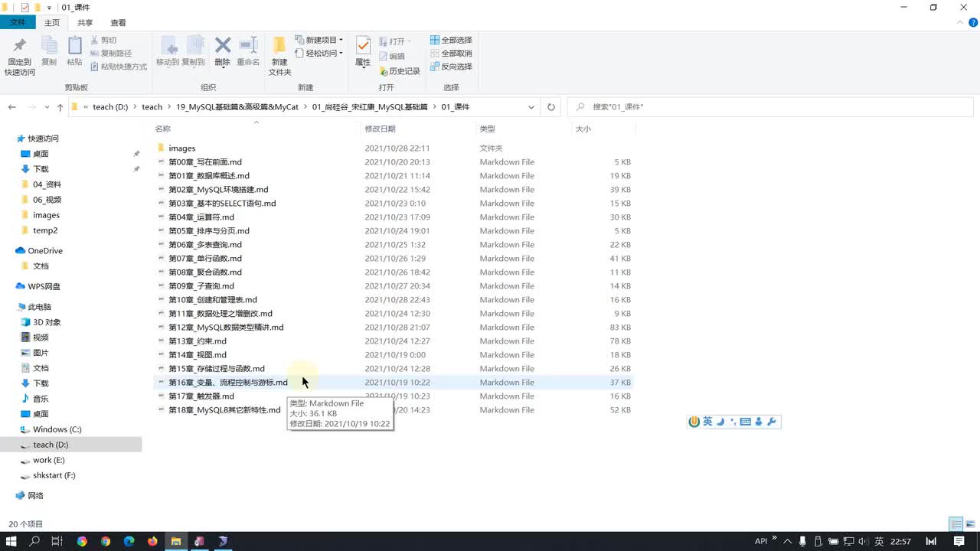Select the file 第03章_基本的SELECT语句.md
Screen dimensions: 980x551
[222, 204]
